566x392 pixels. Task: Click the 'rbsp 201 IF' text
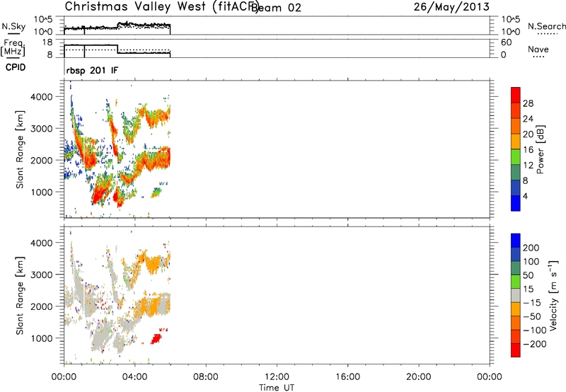(x=92, y=70)
